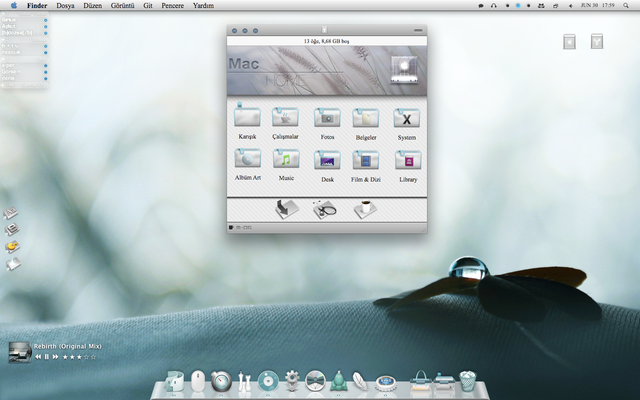Open the Çalışmalar folder

click(285, 118)
